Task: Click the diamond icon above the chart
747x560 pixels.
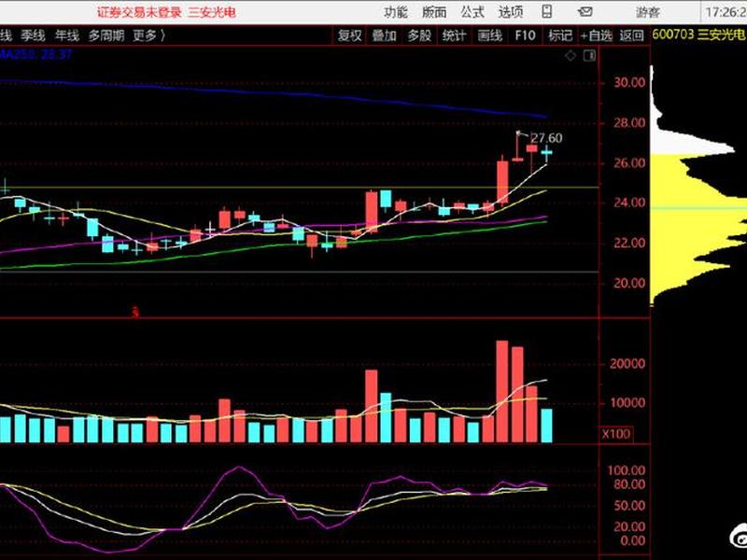Action: tap(571, 56)
